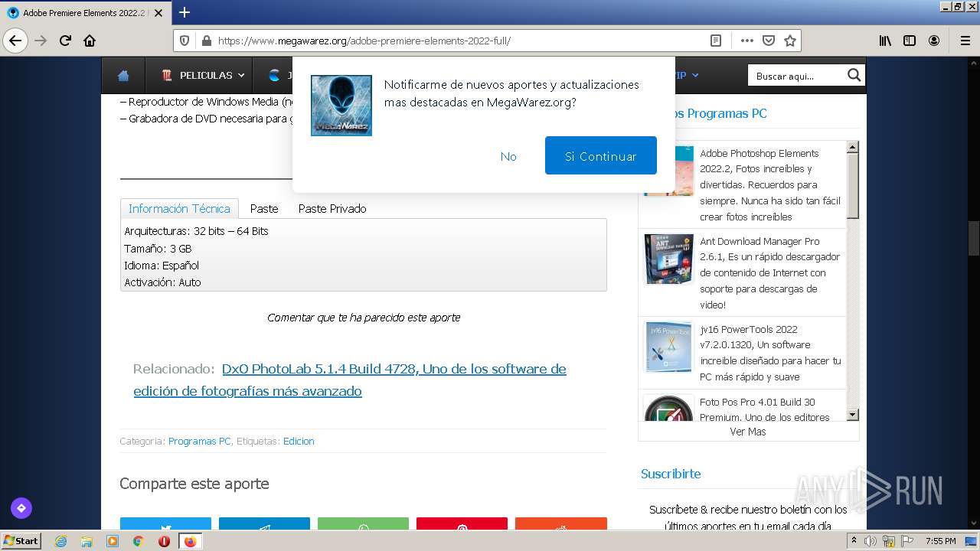Screen dimensions: 980x551
Task: Click the 7:55 PM taskbar clock
Action: 941,541
